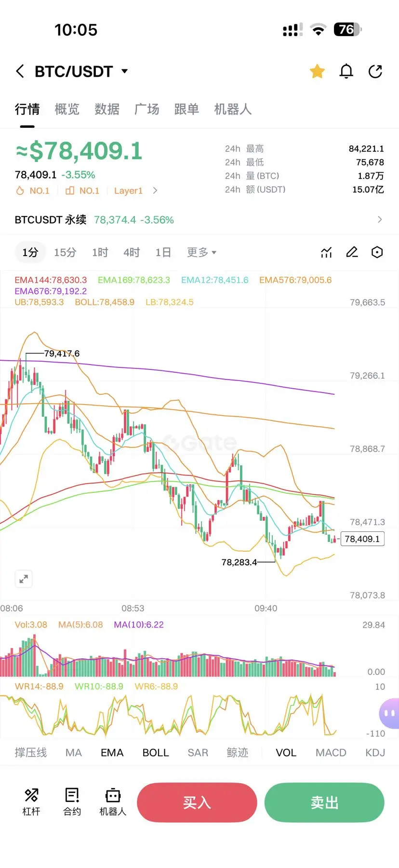
Task: Toggle the 撑压线 indicator
Action: [x=31, y=753]
